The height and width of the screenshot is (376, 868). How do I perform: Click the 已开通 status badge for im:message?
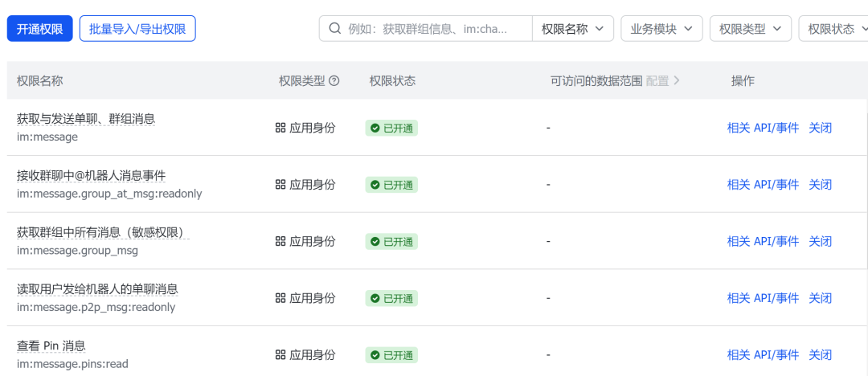(x=391, y=128)
